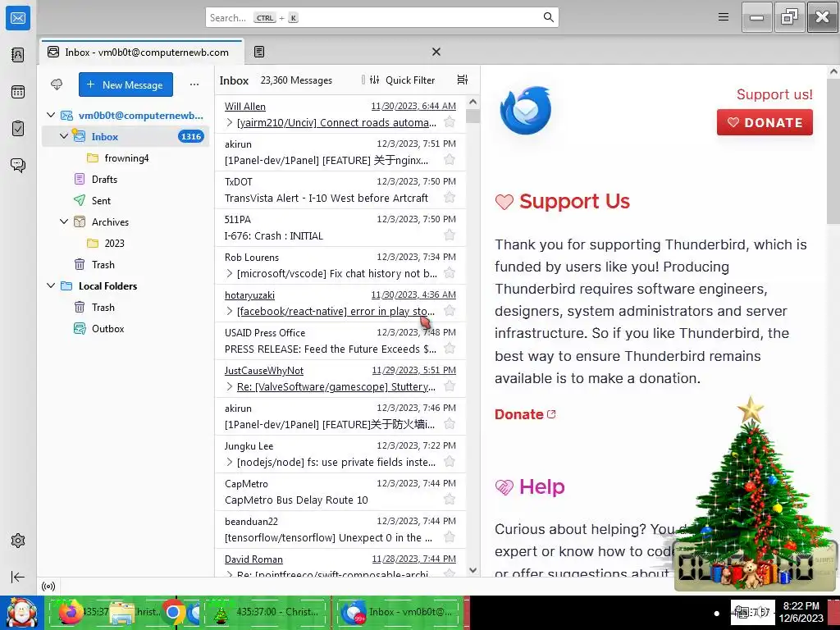Open the Tasks space
This screenshot has width=840, height=630.
pyautogui.click(x=18, y=129)
